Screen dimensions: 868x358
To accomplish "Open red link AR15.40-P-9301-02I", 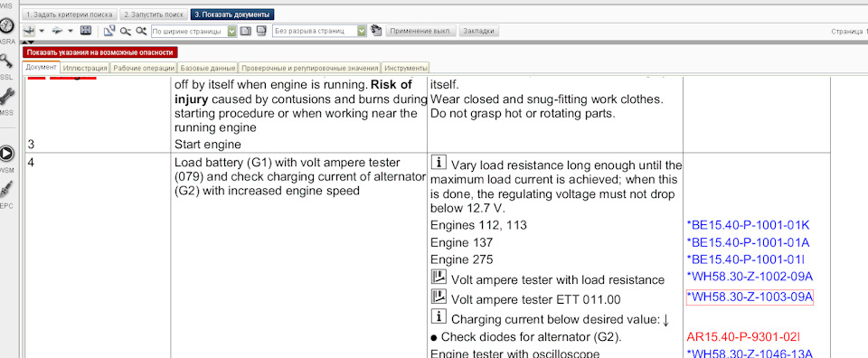I will [x=744, y=336].
